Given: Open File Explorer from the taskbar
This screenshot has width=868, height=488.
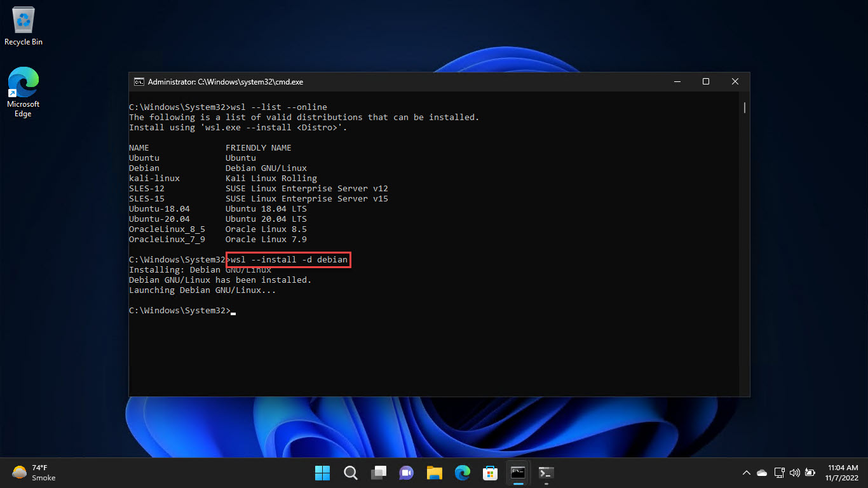Looking at the screenshot, I should coord(434,473).
